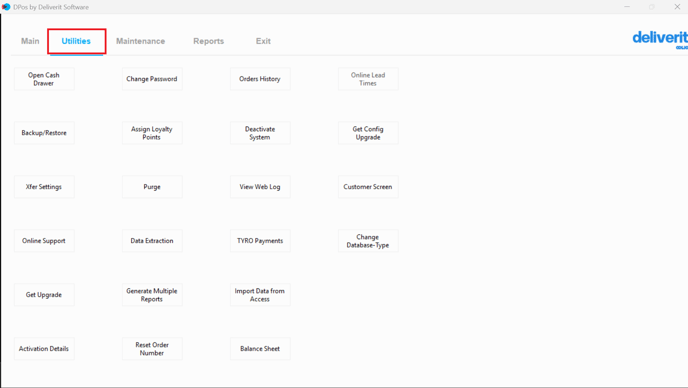This screenshot has width=688, height=388.
Task: Click Reset Order Number
Action: (x=152, y=349)
